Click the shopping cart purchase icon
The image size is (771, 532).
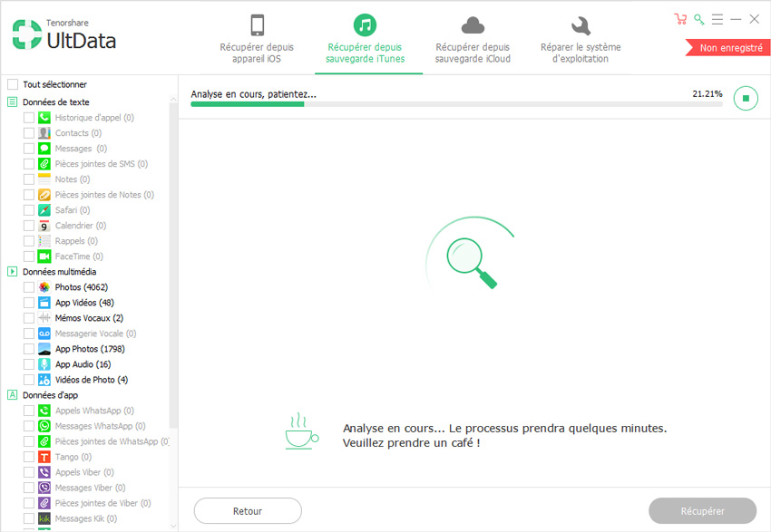(680, 19)
